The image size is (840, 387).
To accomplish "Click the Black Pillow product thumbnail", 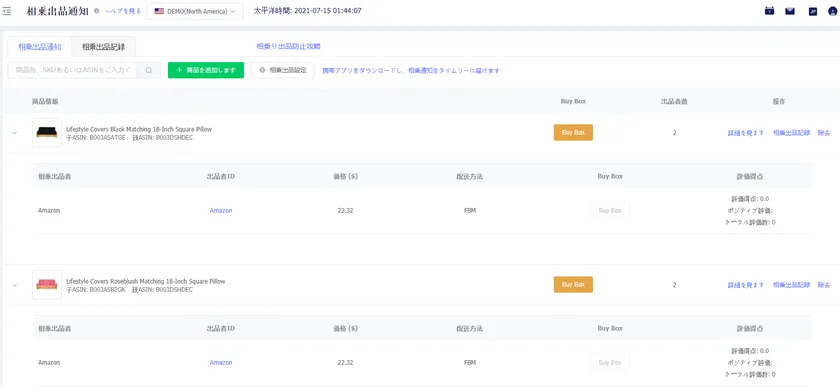I will pos(47,132).
